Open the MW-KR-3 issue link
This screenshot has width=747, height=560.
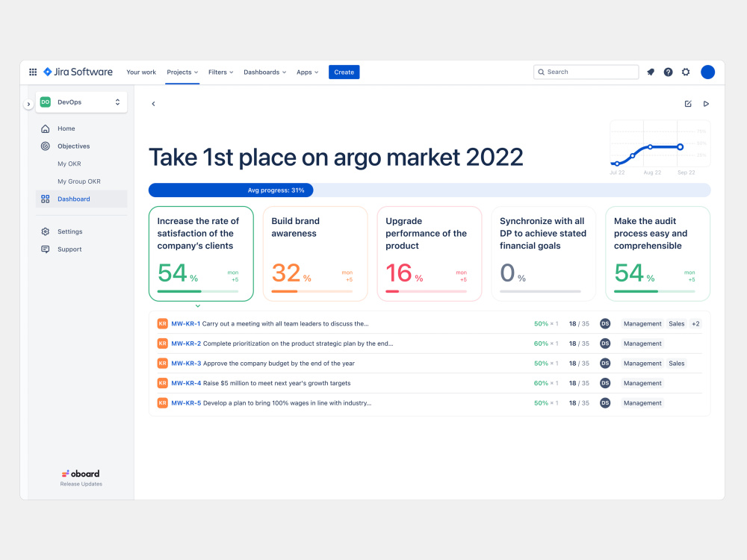pyautogui.click(x=186, y=364)
